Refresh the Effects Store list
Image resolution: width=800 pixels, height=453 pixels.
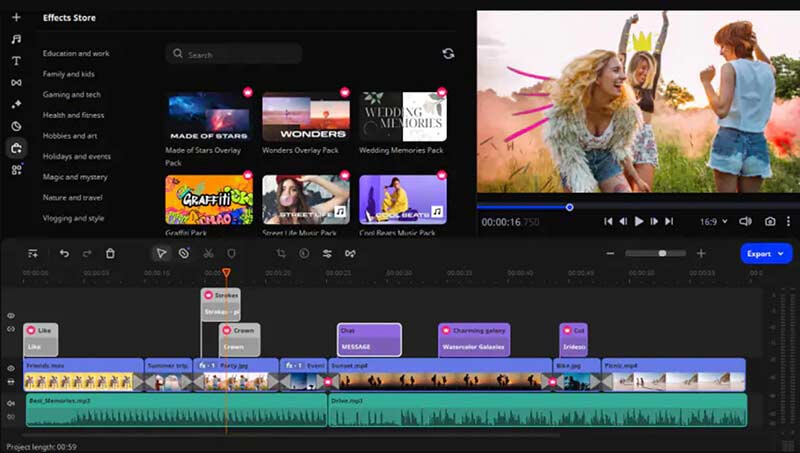tap(448, 54)
